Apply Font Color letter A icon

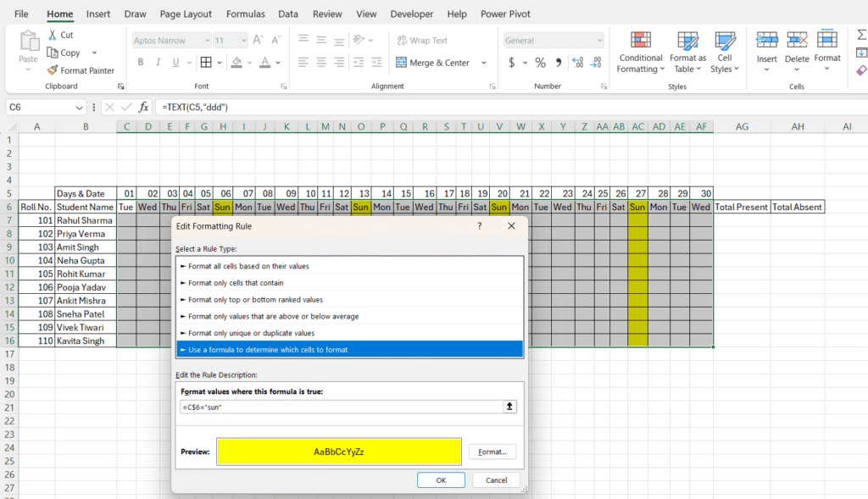pyautogui.click(x=265, y=62)
